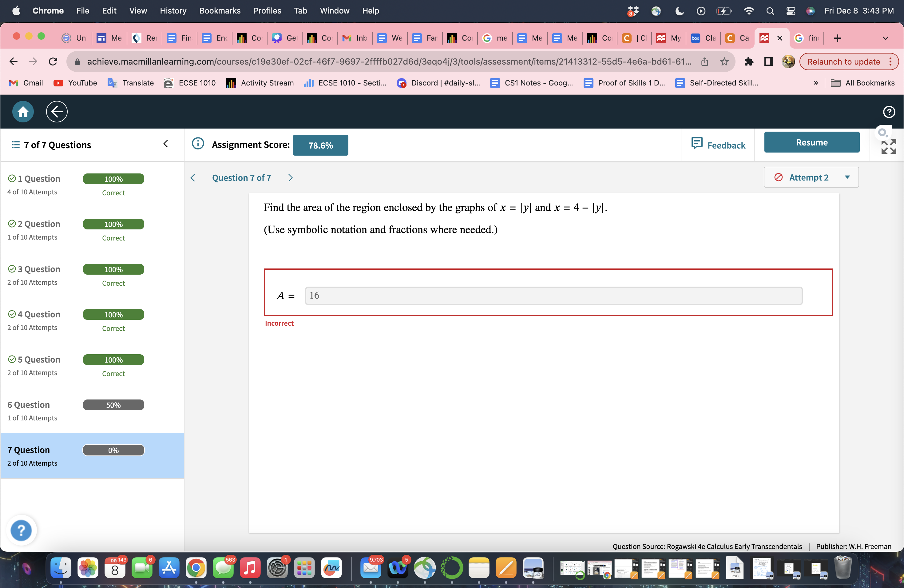Click the Resume button
The width and height of the screenshot is (904, 588).
pos(811,142)
